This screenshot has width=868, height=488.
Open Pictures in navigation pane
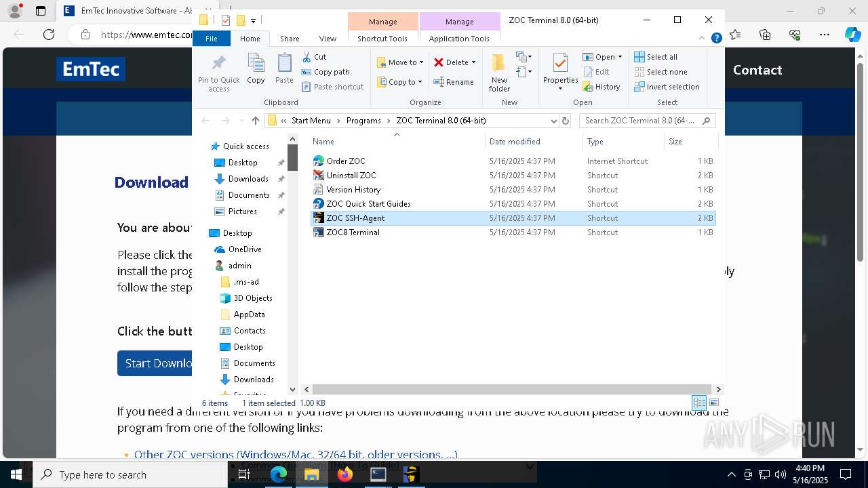click(x=242, y=211)
